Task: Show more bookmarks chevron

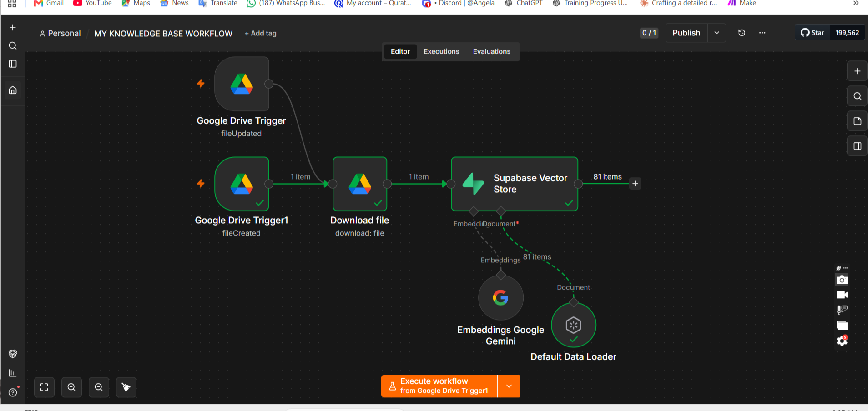Action: pyautogui.click(x=856, y=3)
